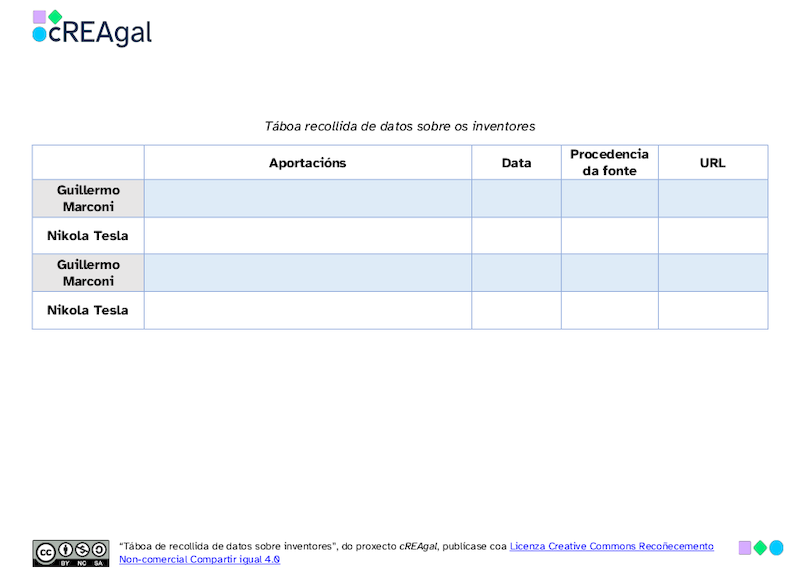Click the NC non-commercial dollar icon
Viewport: 800px width, 582px height.
coord(81,550)
